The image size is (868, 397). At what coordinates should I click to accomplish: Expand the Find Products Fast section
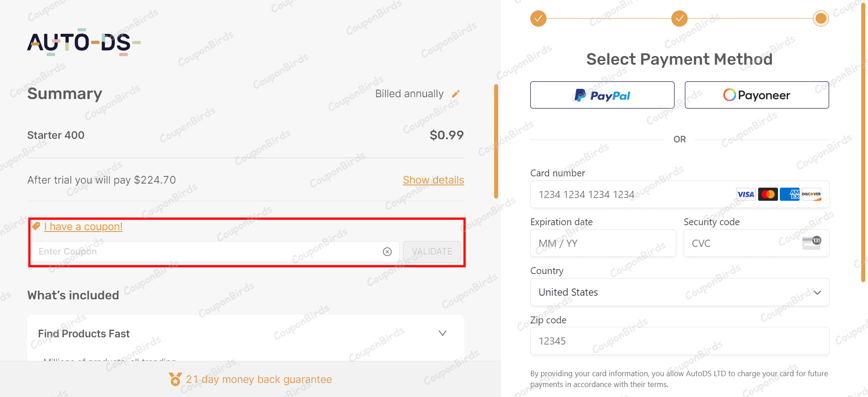tap(442, 333)
